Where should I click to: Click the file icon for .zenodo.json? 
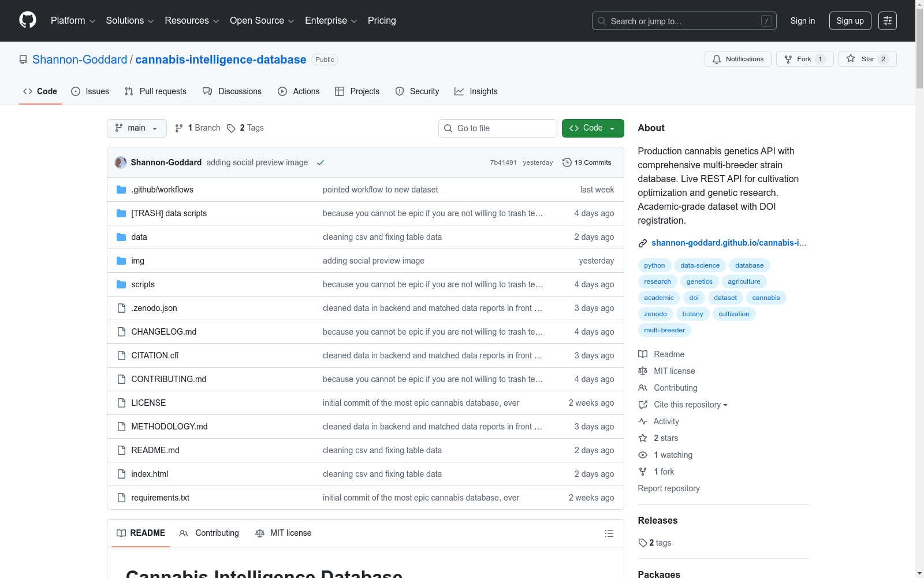coord(121,308)
